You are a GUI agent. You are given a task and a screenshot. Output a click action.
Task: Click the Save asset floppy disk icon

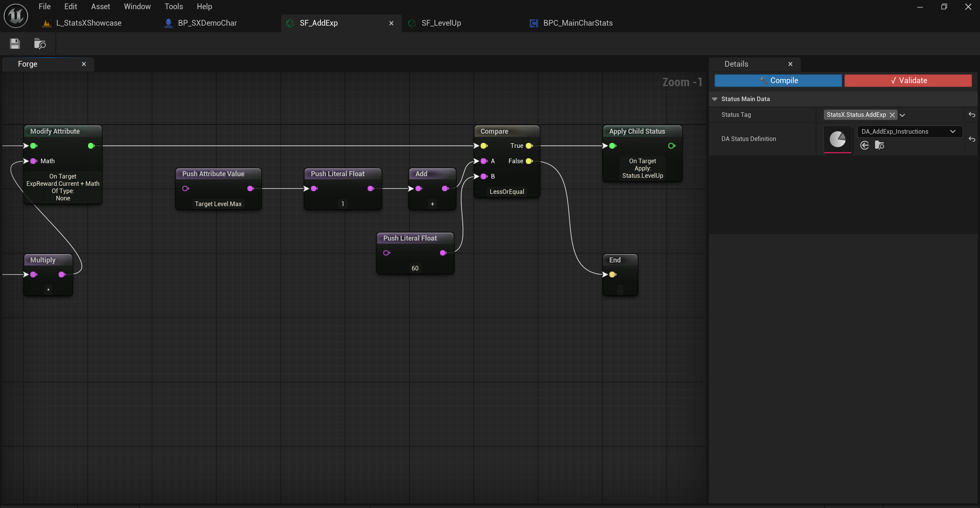(x=15, y=44)
